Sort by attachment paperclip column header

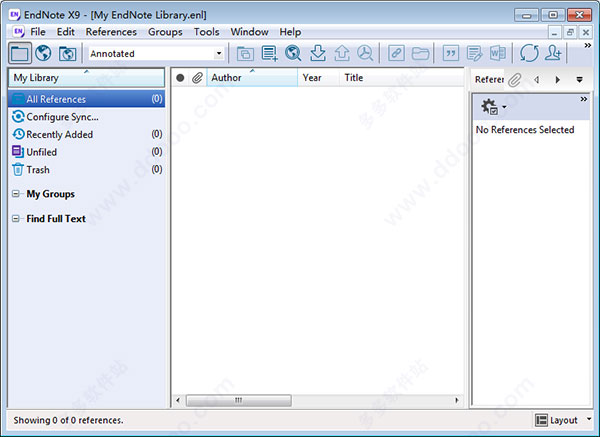tap(197, 78)
